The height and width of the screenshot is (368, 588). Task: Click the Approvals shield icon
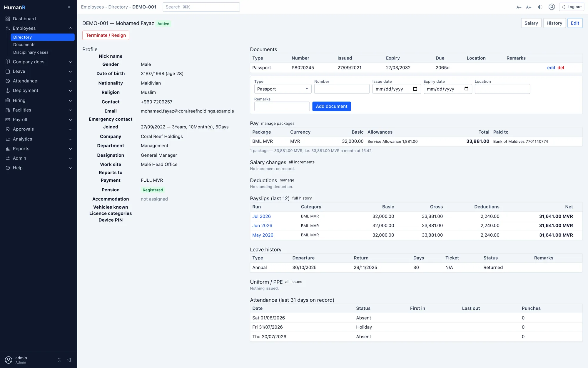pos(8,129)
